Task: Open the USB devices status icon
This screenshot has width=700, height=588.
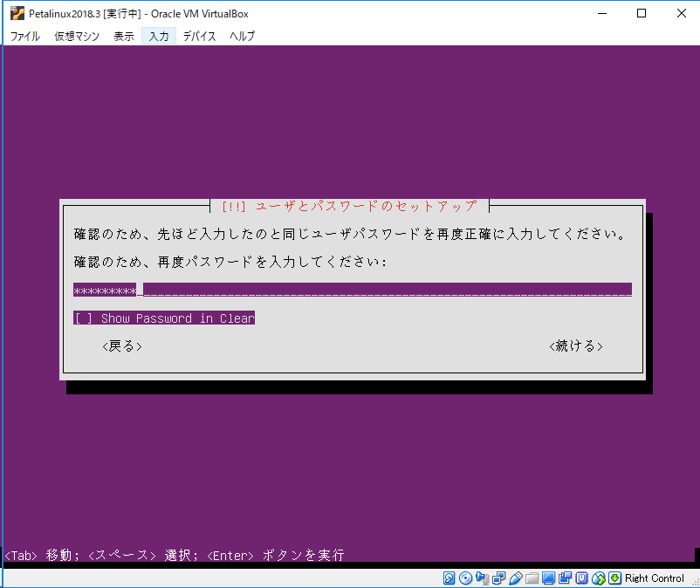Action: [515, 578]
